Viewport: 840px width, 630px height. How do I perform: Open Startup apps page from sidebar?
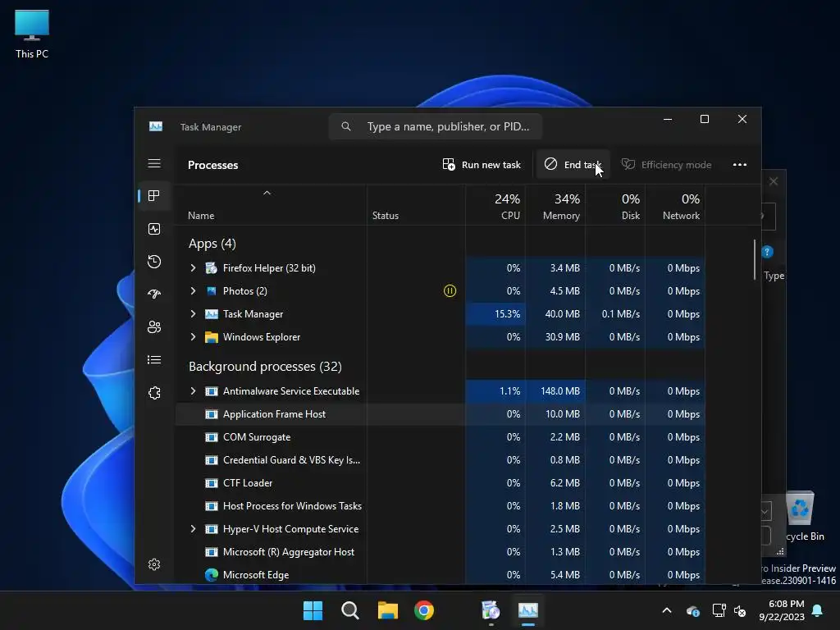(x=154, y=294)
